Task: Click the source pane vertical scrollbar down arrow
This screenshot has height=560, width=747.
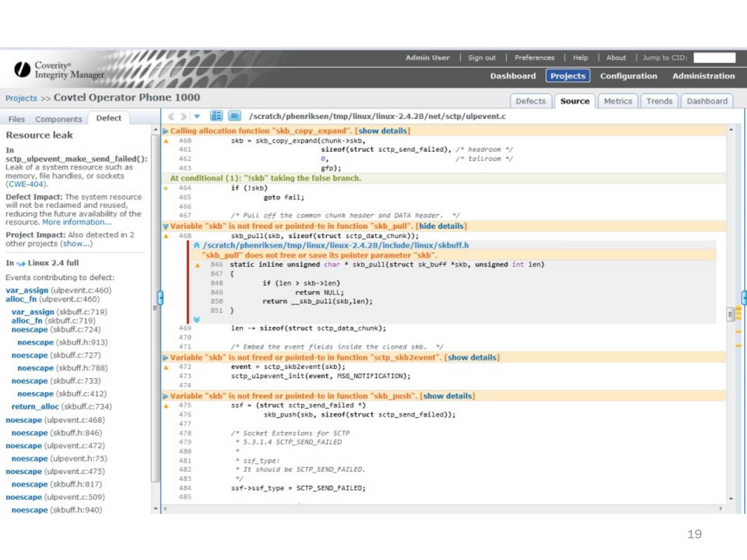Action: point(731,499)
